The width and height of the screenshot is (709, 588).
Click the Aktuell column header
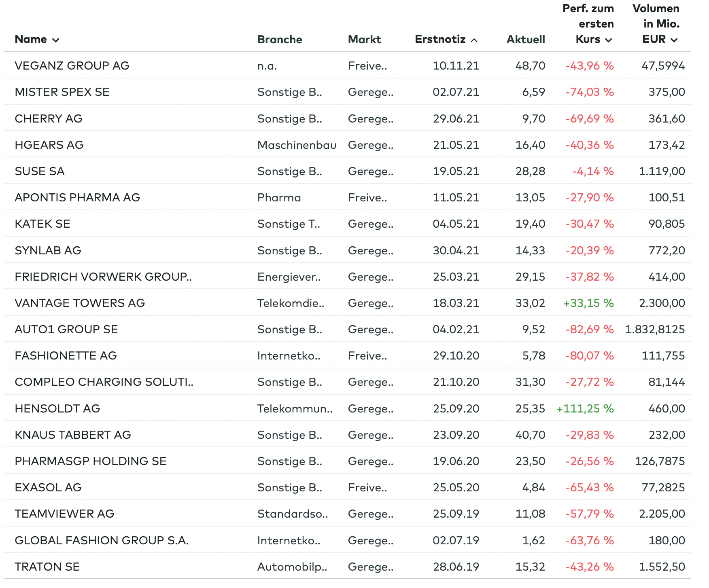pyautogui.click(x=525, y=40)
